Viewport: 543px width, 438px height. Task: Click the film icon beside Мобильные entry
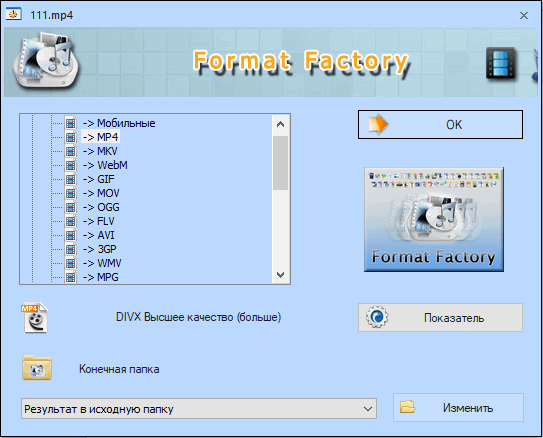(x=70, y=123)
